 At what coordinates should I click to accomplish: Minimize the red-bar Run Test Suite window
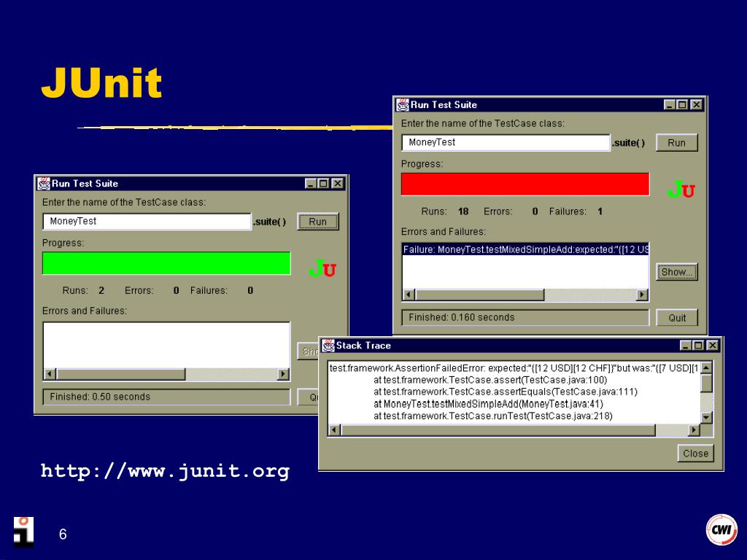(670, 105)
